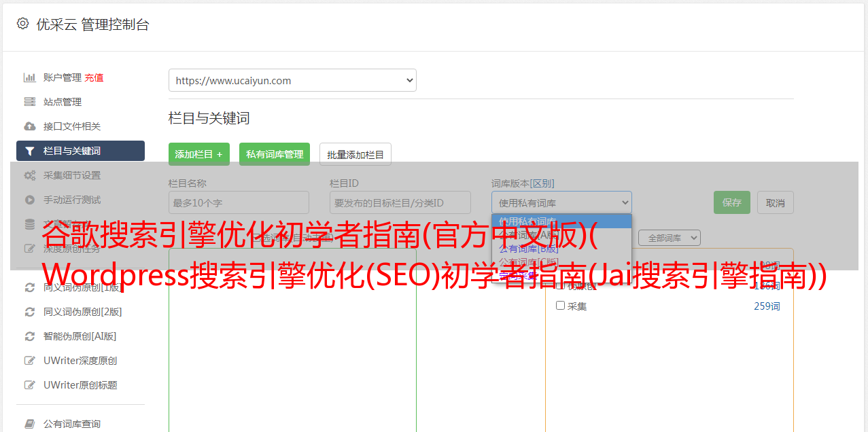
Task: Open 私有词库管理
Action: coord(275,154)
